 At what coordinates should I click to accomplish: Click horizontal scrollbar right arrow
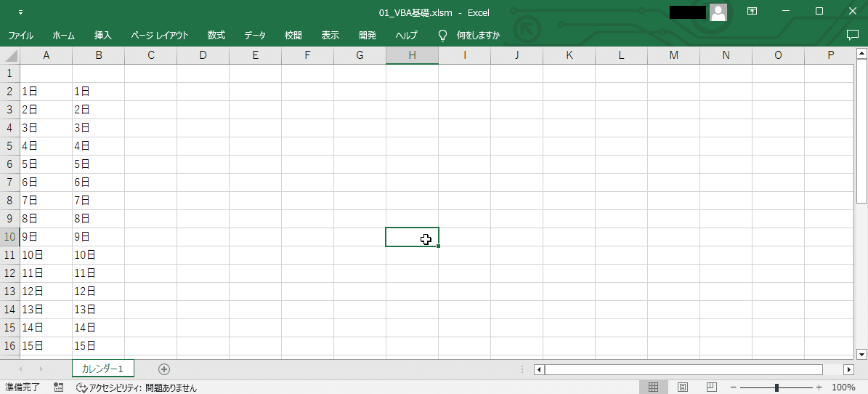[x=848, y=369]
